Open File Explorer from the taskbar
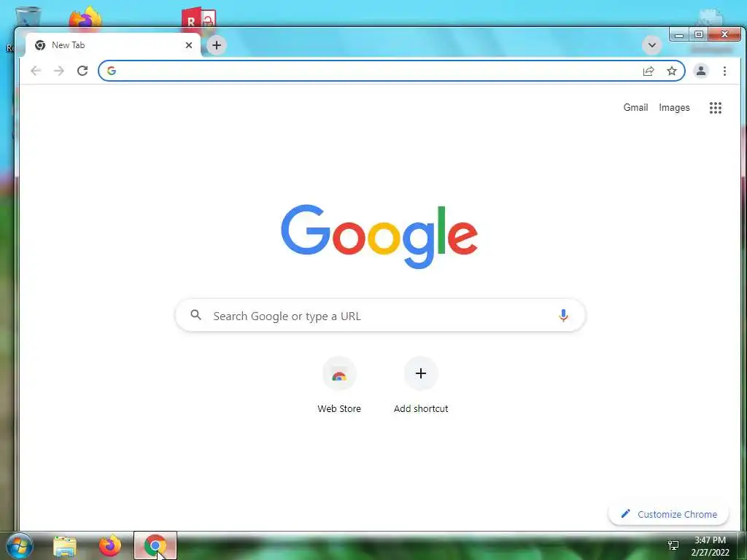This screenshot has width=747, height=560. pyautogui.click(x=65, y=545)
